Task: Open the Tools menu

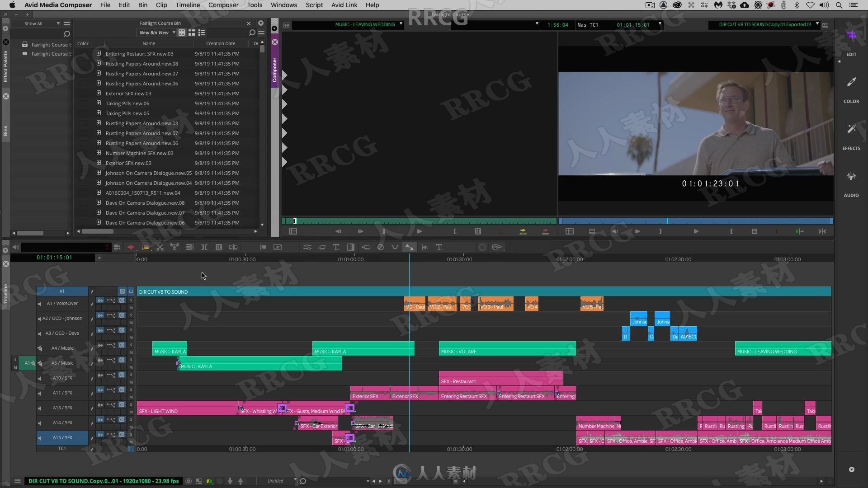Action: [255, 5]
